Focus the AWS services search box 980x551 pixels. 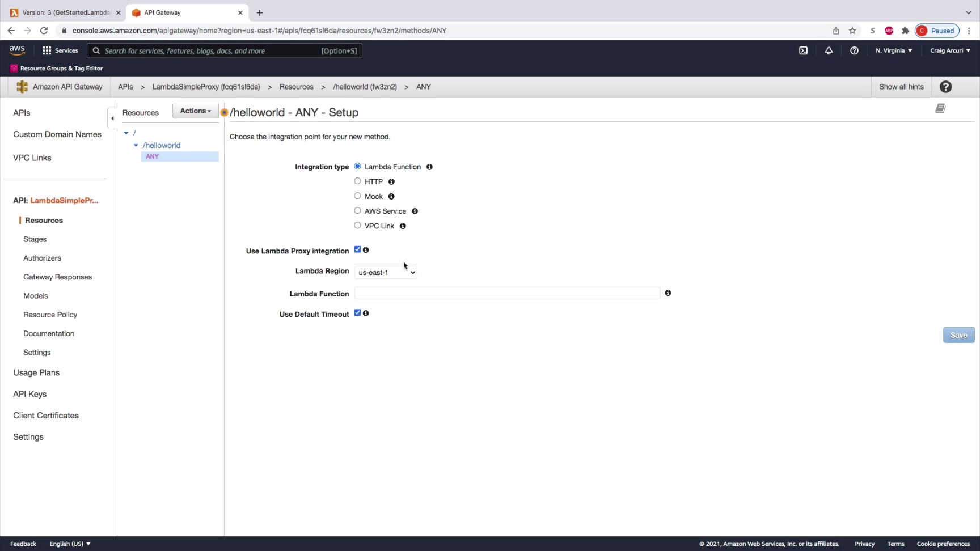(x=225, y=50)
